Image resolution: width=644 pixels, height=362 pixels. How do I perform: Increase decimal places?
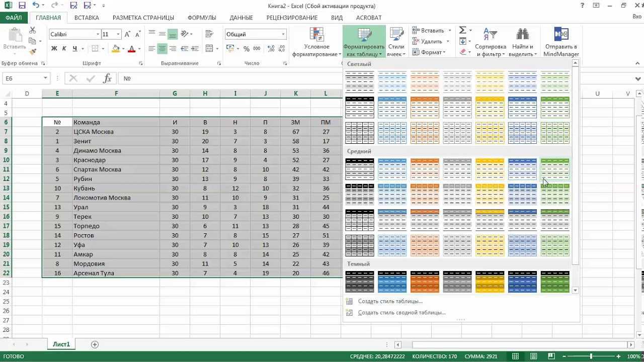[x=271, y=49]
